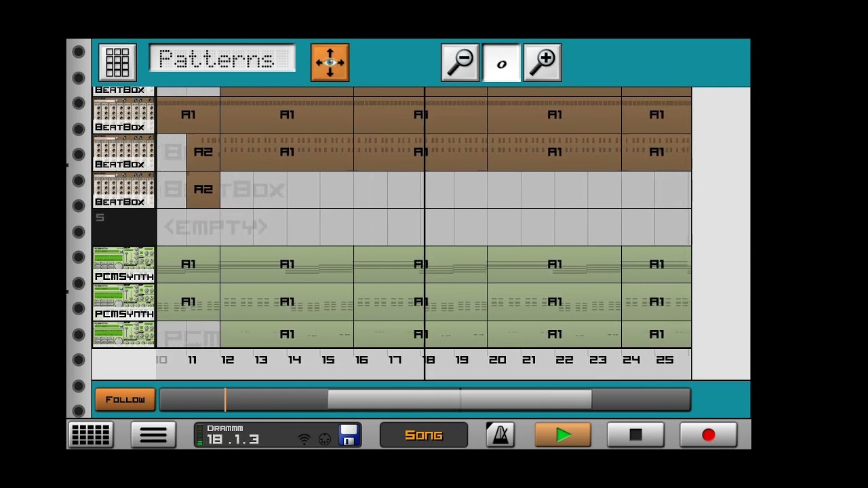Toggle the orange move/pan tool
The height and width of the screenshot is (488, 868).
pyautogui.click(x=330, y=62)
